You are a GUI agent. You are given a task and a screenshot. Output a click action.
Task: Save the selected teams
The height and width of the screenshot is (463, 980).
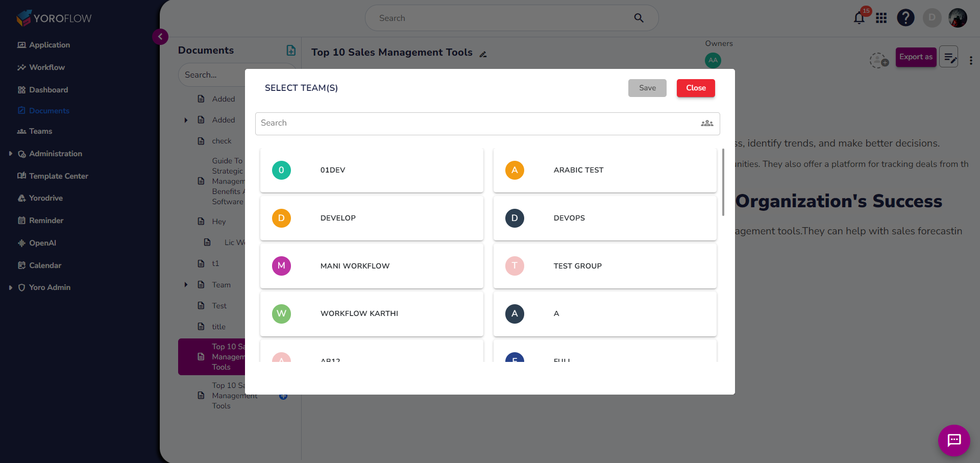coord(647,88)
